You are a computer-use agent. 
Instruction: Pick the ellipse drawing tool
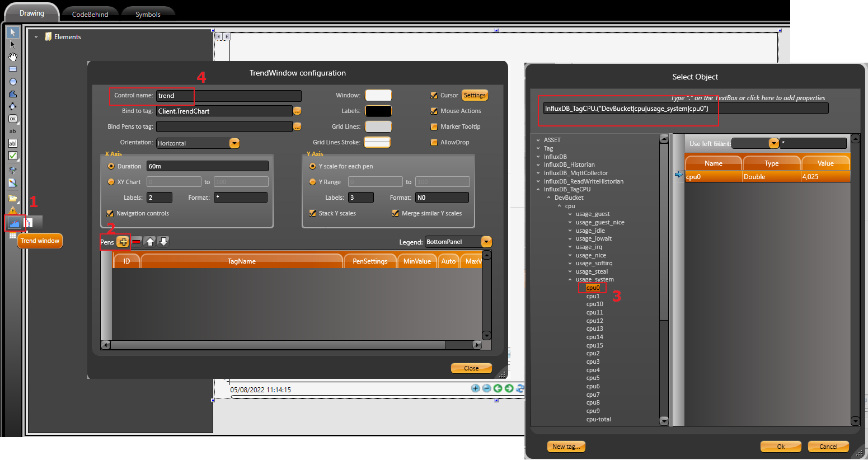(13, 82)
